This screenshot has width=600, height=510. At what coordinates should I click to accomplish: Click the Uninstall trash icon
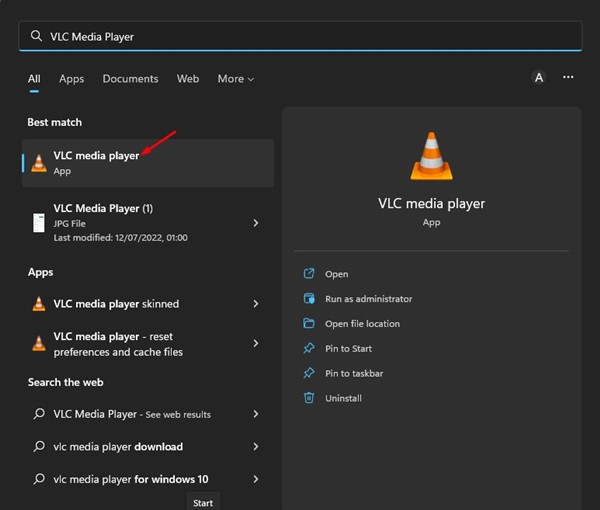[309, 398]
